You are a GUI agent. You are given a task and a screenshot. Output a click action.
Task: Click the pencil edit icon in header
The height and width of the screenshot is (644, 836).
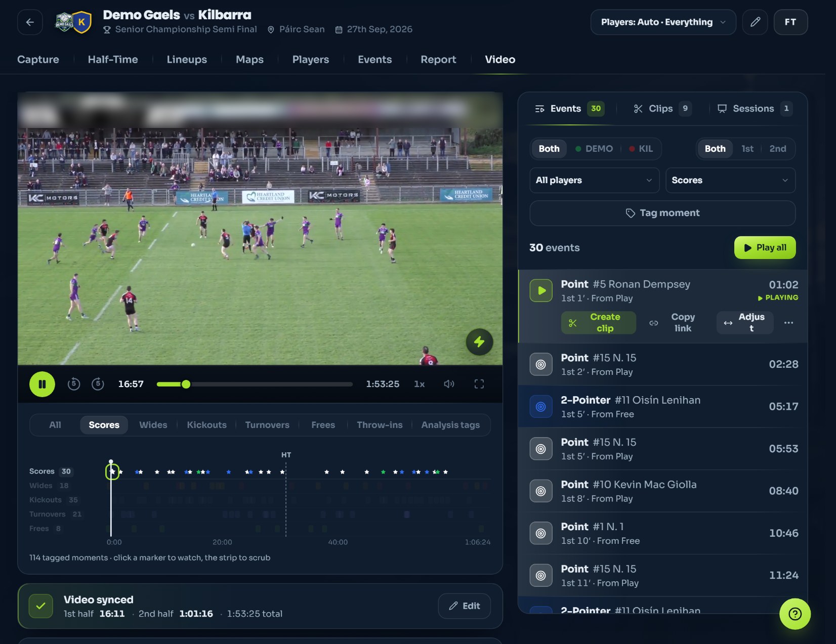click(x=755, y=22)
